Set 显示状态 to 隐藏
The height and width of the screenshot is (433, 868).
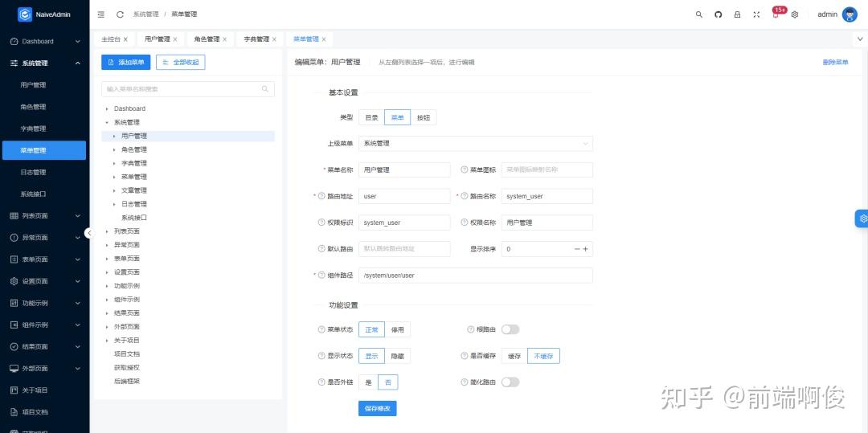click(398, 356)
